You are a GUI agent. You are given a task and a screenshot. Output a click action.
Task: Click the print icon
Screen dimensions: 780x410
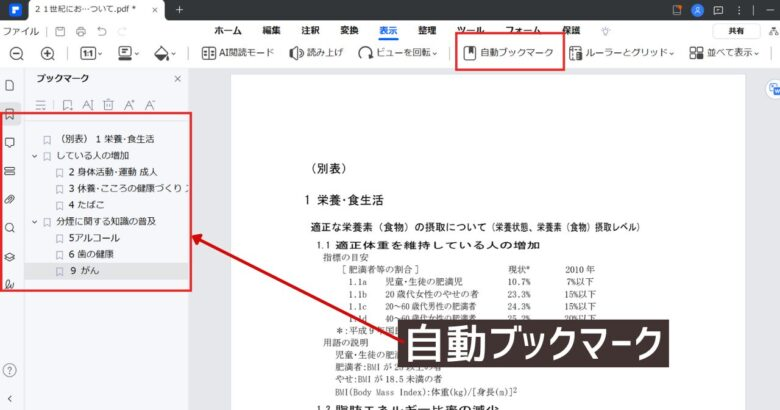point(81,31)
